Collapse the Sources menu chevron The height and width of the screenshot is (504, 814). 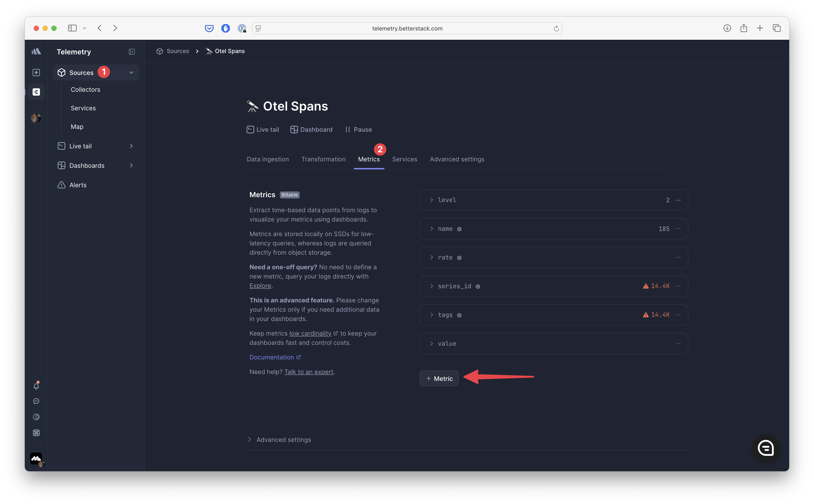tap(131, 72)
